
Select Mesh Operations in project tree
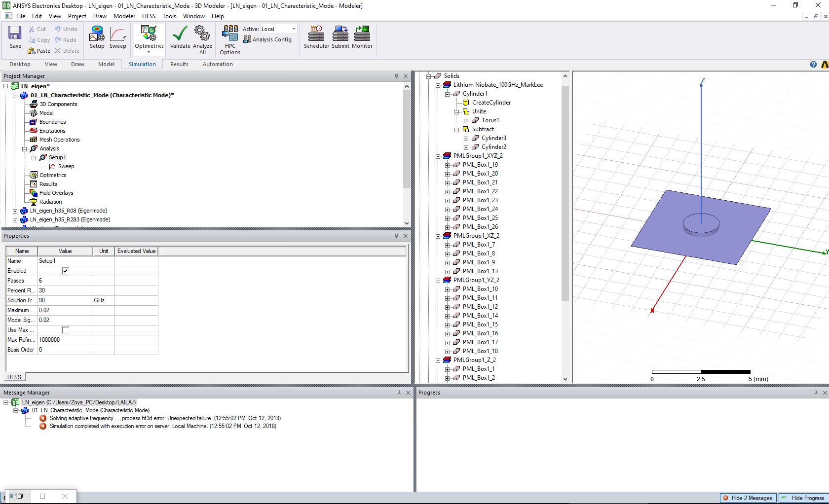point(59,140)
